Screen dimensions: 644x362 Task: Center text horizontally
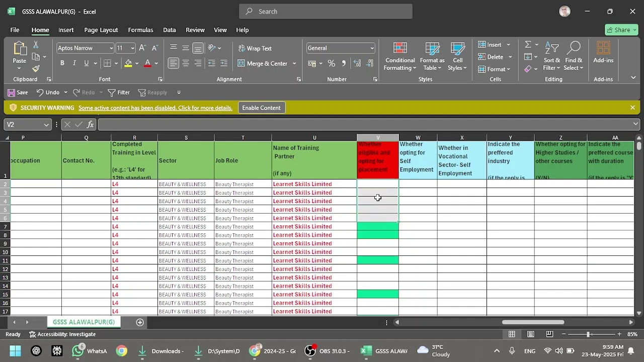coord(186,63)
